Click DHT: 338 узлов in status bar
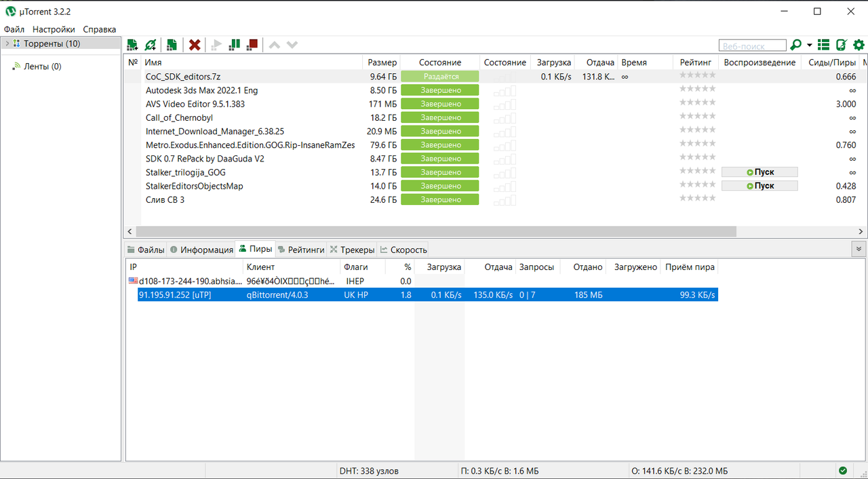This screenshot has width=868, height=479. click(x=369, y=471)
